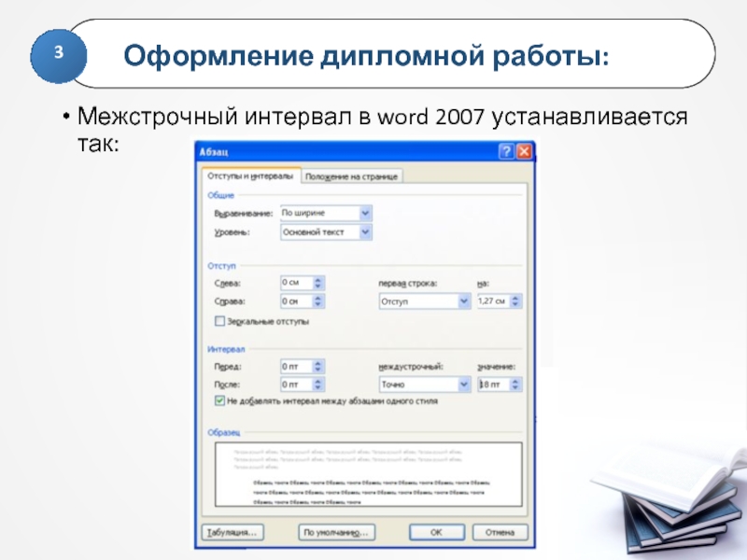Click the Абзац dialog title bar text
The height and width of the screenshot is (560, 747).
click(214, 152)
